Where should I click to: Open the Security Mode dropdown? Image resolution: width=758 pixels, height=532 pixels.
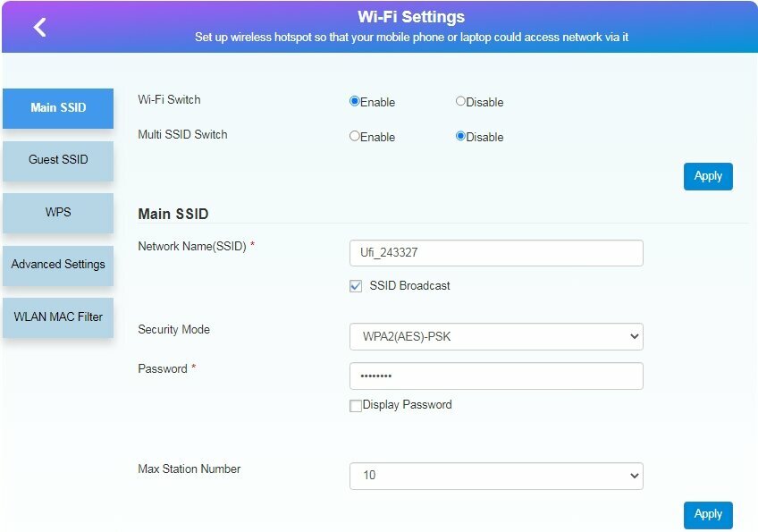tap(496, 336)
